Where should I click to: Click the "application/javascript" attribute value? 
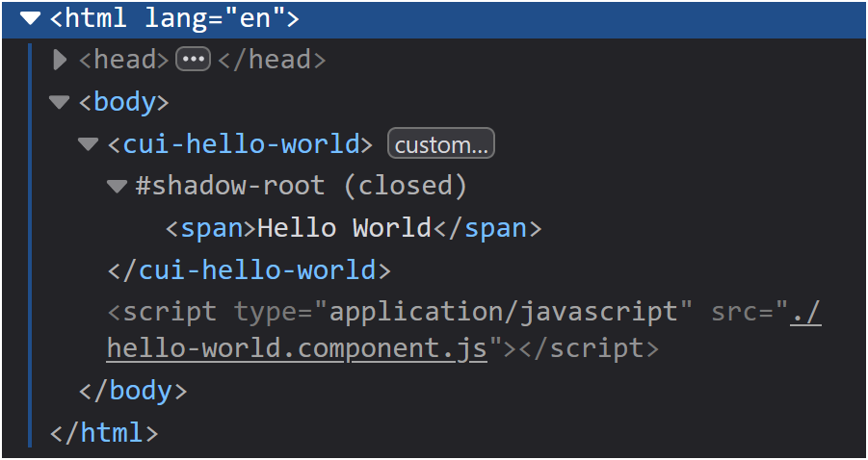[x=504, y=312]
